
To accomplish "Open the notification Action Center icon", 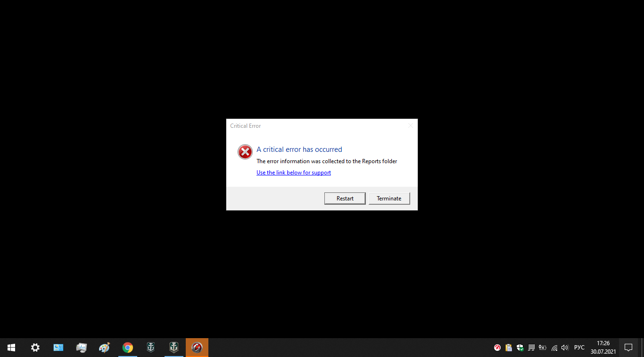I will [x=628, y=348].
